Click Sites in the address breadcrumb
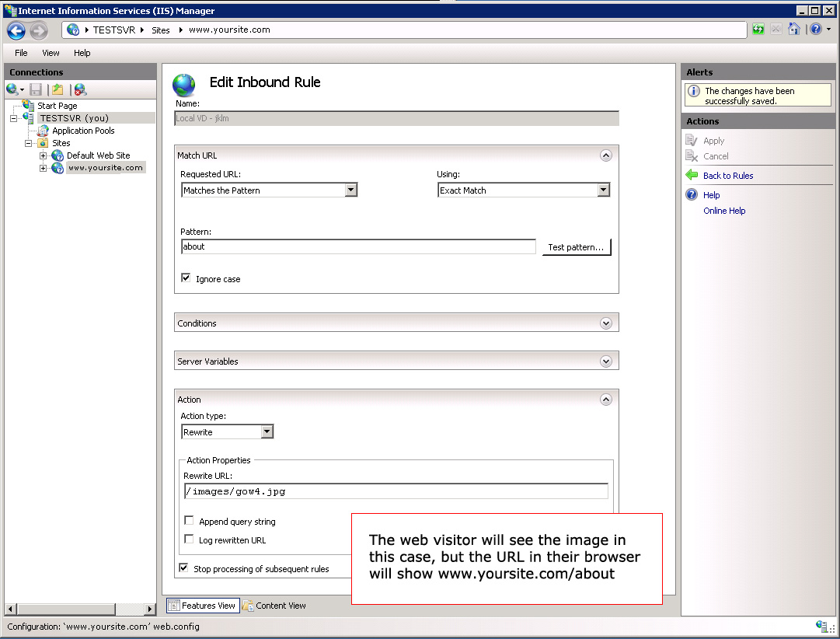This screenshot has height=639, width=840. coord(161,30)
